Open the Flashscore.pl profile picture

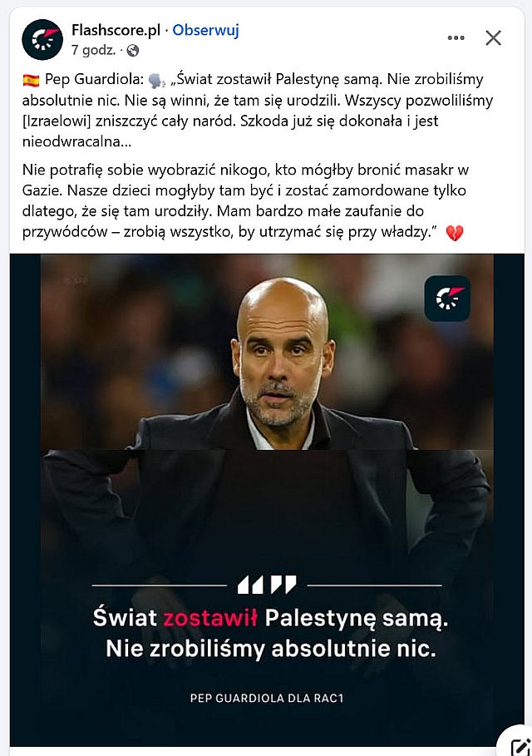click(x=42, y=40)
